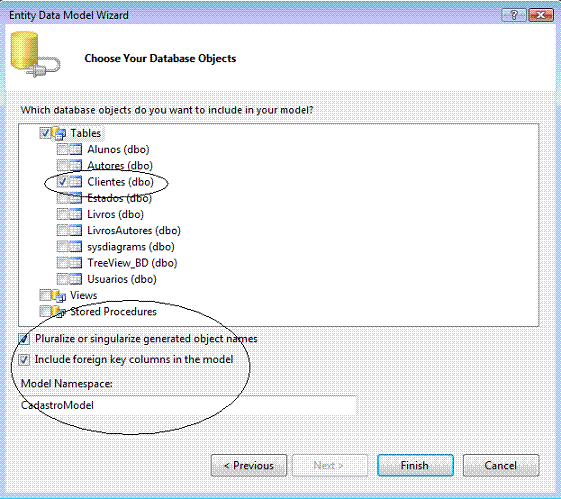Check the Stored Procedures node checkbox
This screenshot has width=561, height=499.
tap(45, 312)
